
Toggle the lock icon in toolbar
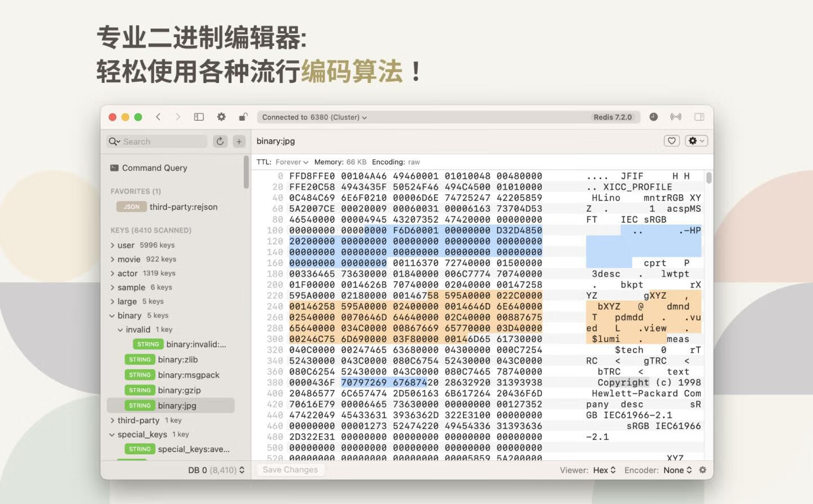tap(243, 117)
